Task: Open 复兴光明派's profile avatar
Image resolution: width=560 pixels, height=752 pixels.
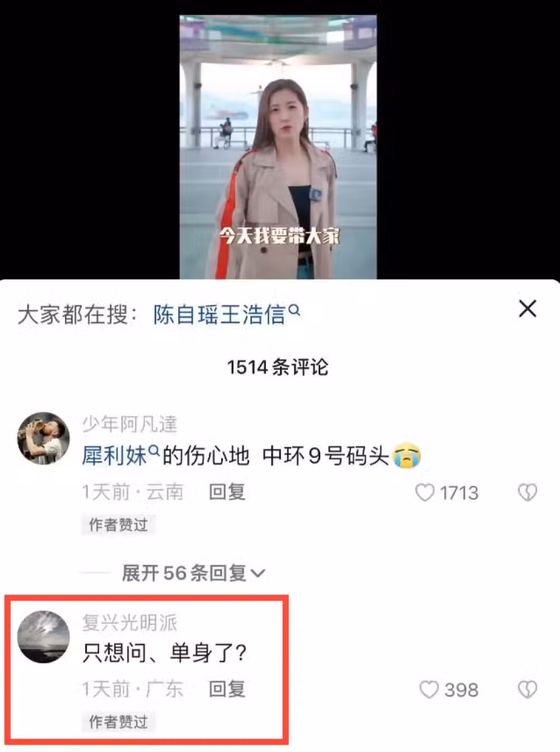Action: 44,637
